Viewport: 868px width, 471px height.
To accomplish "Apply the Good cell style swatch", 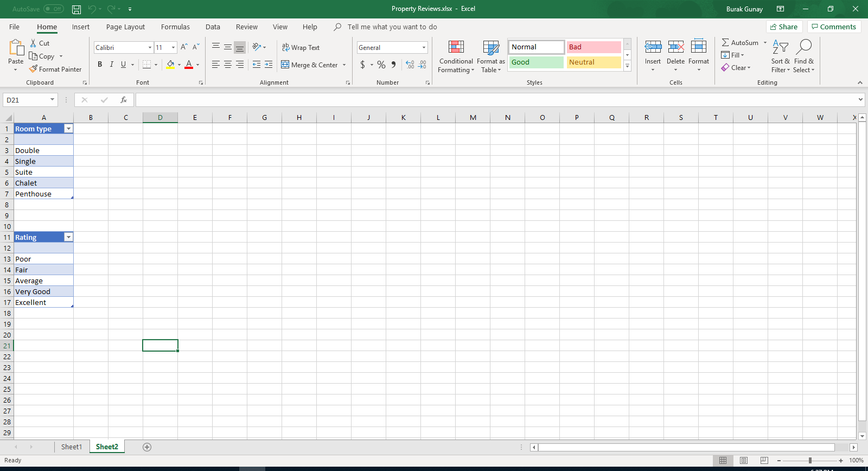I will click(x=536, y=62).
